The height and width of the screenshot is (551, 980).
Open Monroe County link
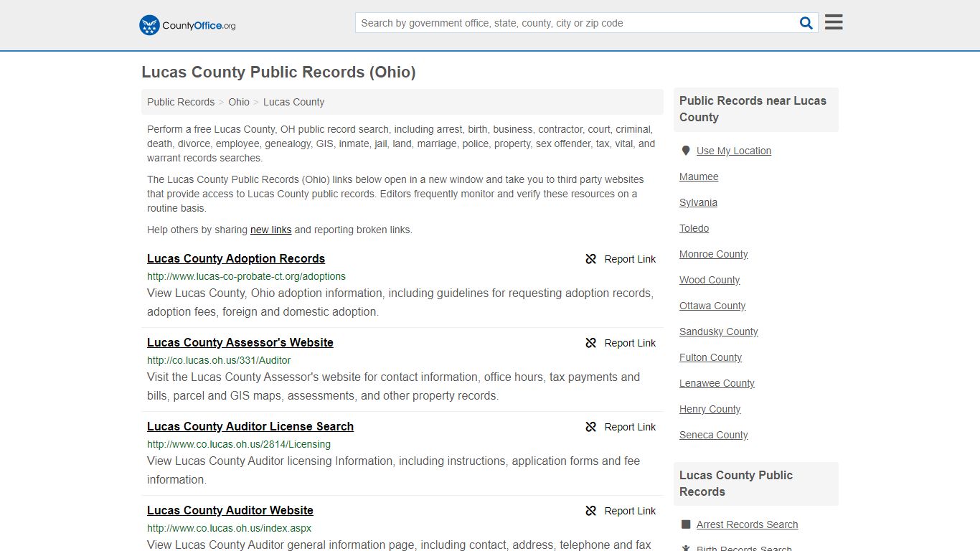[713, 254]
